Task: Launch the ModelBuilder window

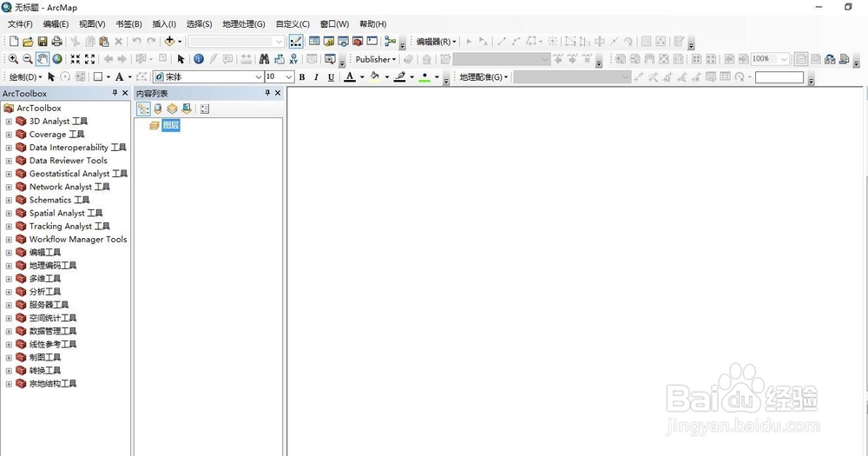Action: point(391,41)
